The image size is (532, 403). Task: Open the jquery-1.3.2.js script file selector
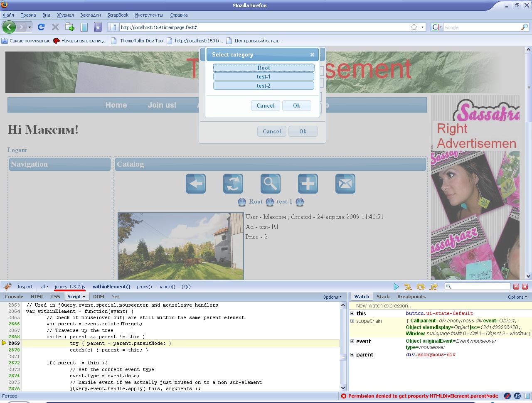pyautogui.click(x=69, y=287)
